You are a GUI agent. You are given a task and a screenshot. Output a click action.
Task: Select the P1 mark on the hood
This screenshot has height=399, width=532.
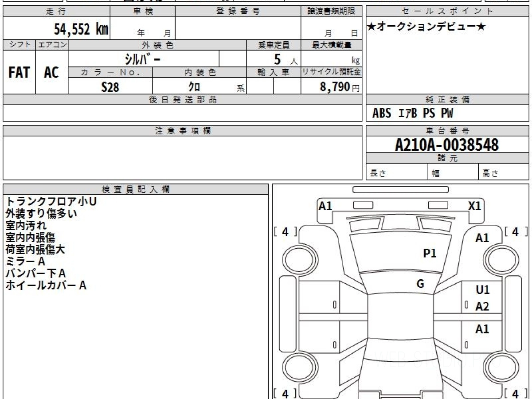[x=430, y=253]
